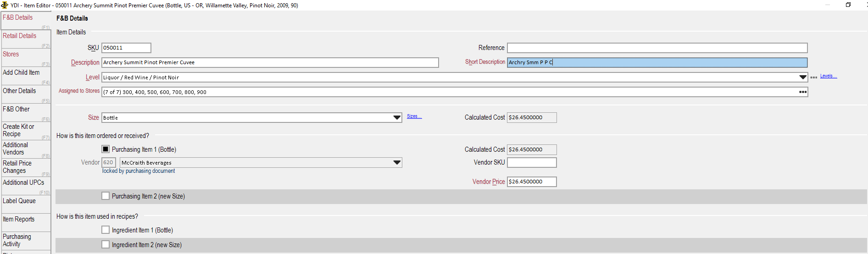This screenshot has height=254, width=868.
Task: Open the Retail Details tab
Action: [26, 39]
